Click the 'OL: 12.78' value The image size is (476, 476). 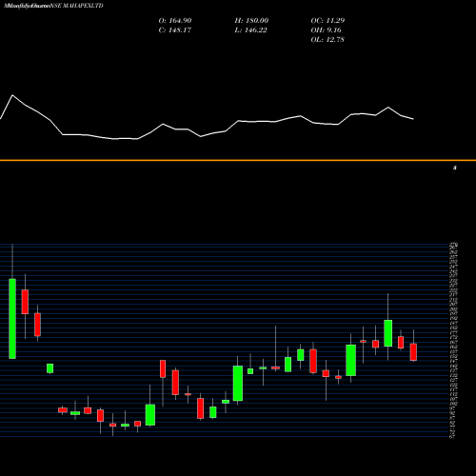[x=327, y=40]
